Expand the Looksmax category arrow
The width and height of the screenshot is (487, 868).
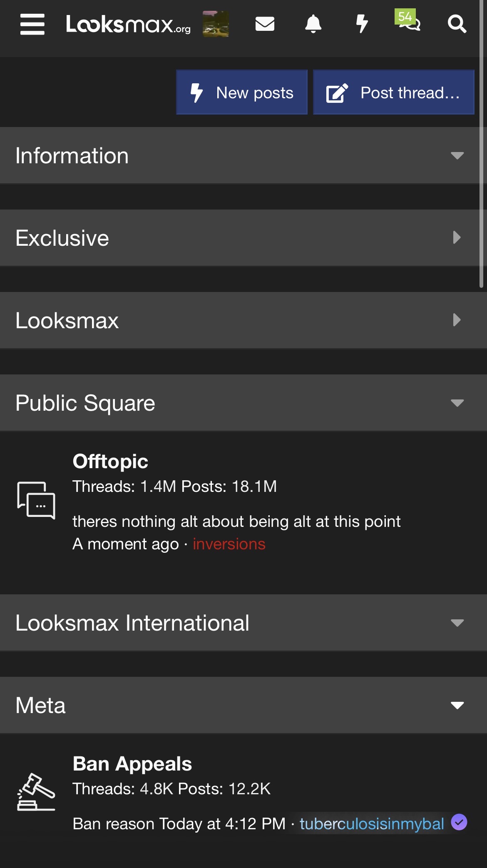click(x=457, y=320)
